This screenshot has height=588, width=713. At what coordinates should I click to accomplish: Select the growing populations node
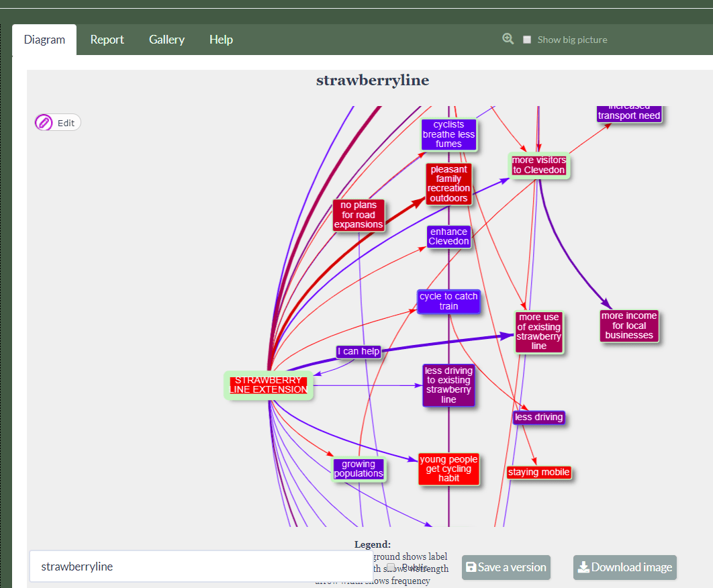tap(359, 469)
